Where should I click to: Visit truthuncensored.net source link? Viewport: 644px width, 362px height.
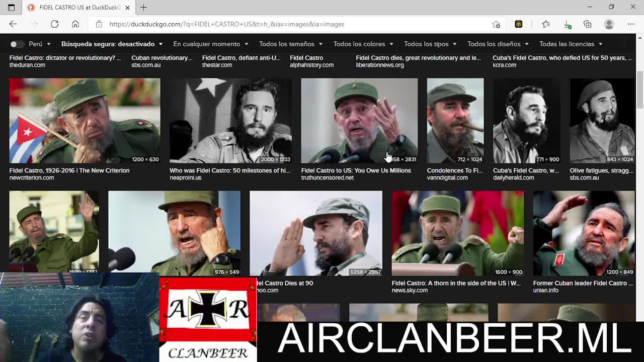(x=327, y=177)
